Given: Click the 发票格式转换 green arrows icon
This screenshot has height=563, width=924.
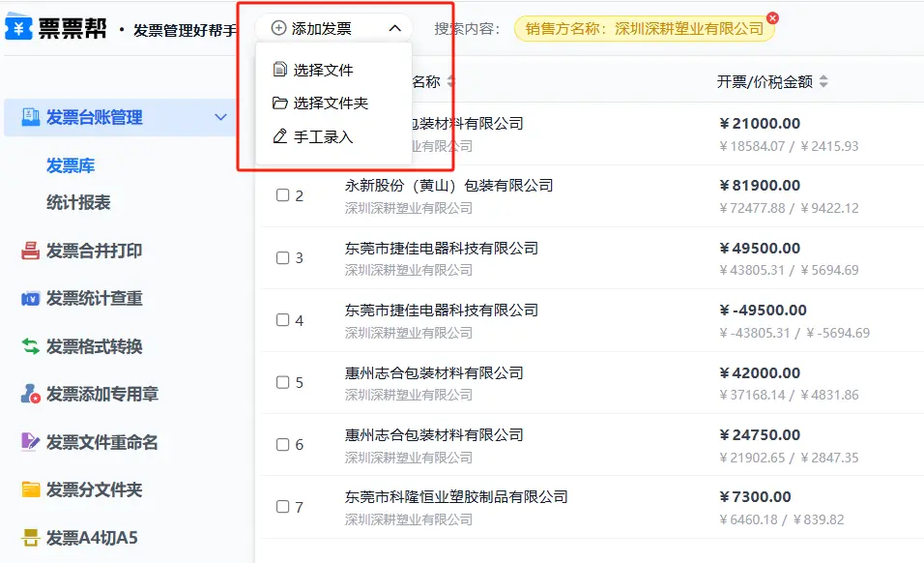Looking at the screenshot, I should coord(30,346).
